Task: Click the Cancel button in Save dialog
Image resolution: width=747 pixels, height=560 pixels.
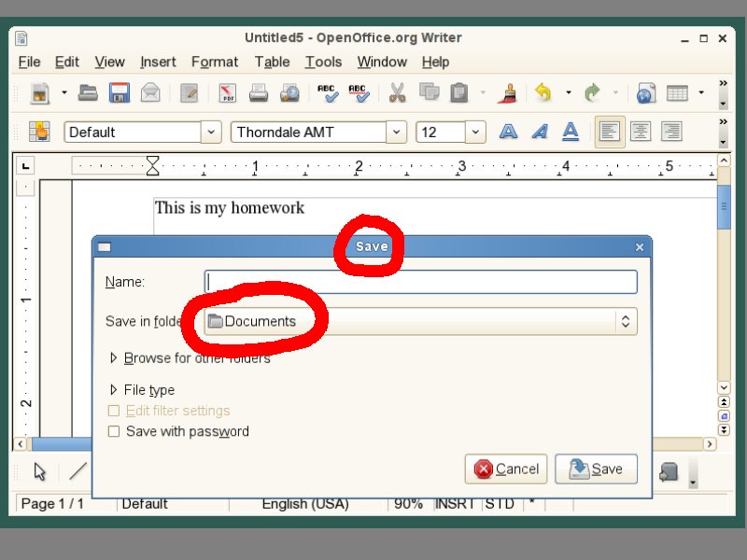Action: pyautogui.click(x=506, y=469)
